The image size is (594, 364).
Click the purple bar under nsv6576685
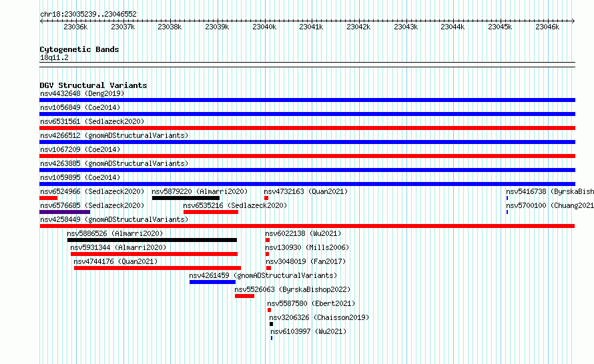(65, 212)
